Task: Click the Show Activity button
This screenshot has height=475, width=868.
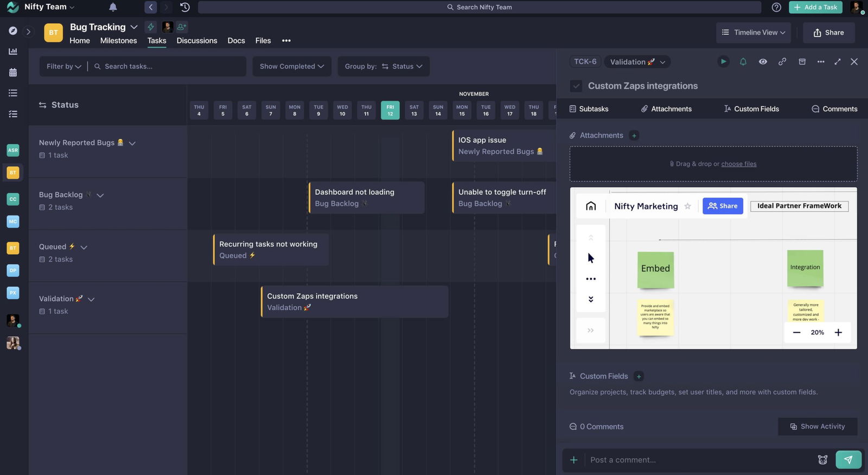Action: (818, 427)
